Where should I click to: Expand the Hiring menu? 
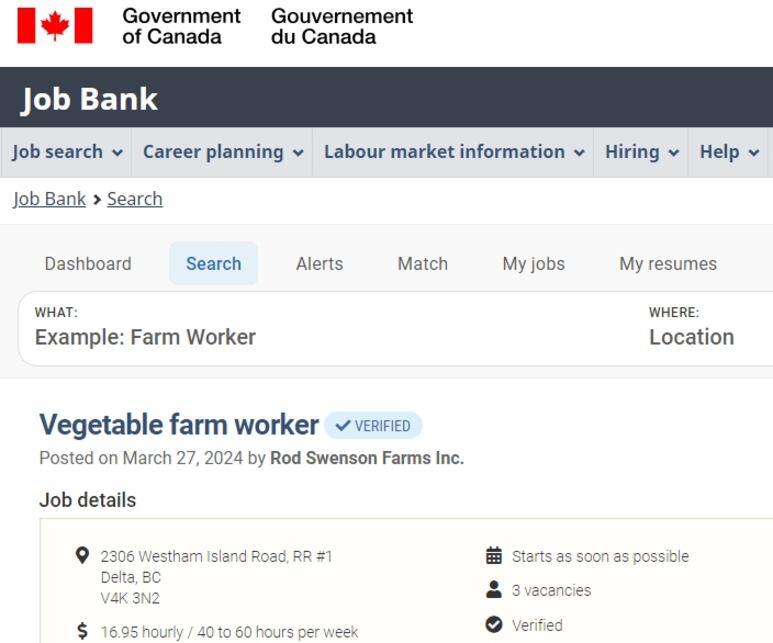(641, 152)
